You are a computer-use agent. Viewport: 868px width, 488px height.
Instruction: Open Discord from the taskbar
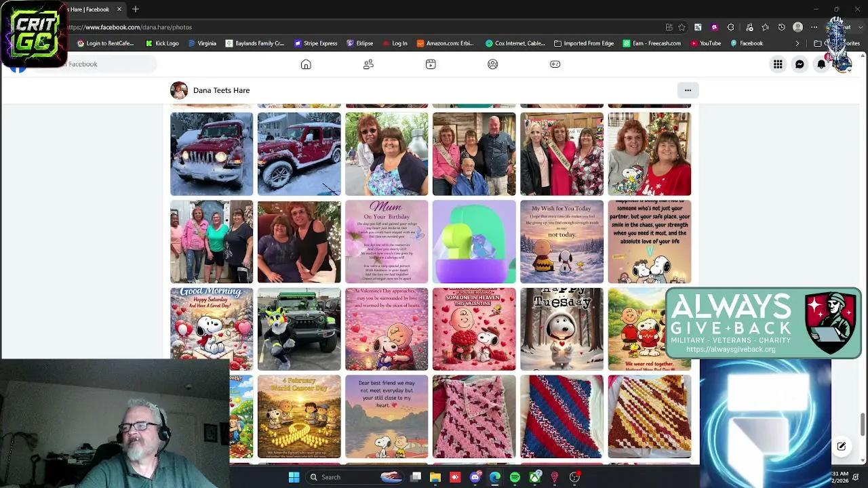pos(475,477)
